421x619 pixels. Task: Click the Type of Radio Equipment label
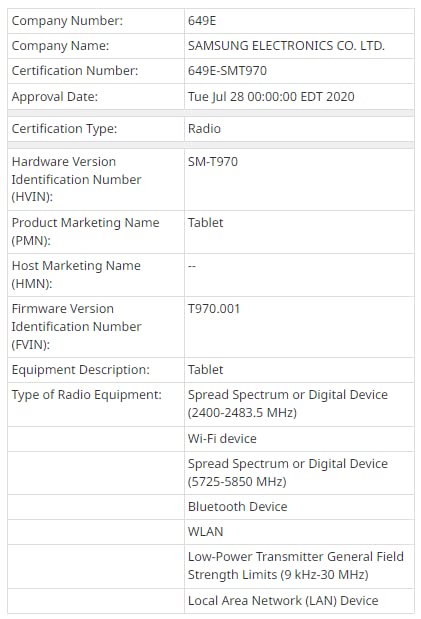click(86, 395)
